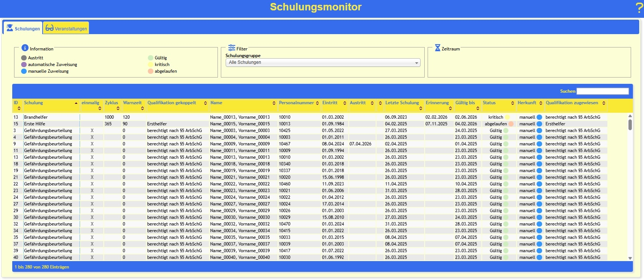Click the Filter sliders icon
This screenshot has height=280, width=644.
click(232, 48)
